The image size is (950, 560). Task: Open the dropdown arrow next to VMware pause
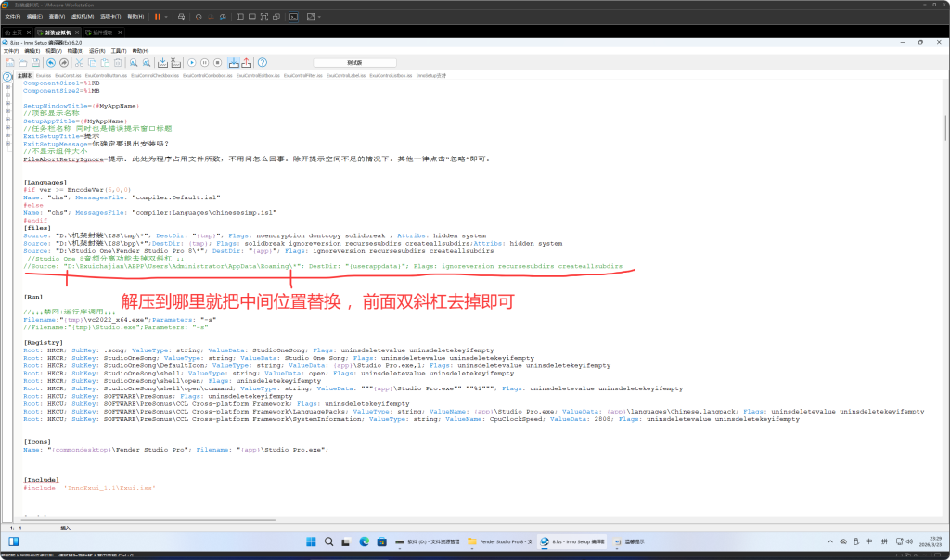tap(166, 17)
